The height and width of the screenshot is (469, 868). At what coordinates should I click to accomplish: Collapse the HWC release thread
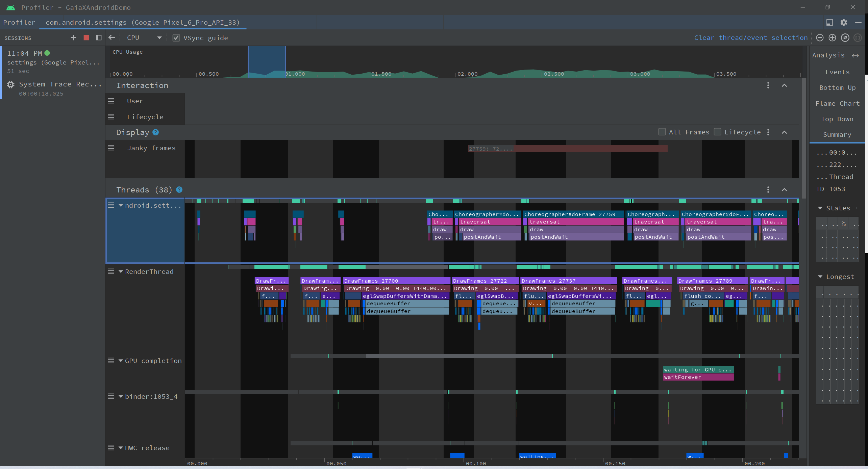[121, 448]
